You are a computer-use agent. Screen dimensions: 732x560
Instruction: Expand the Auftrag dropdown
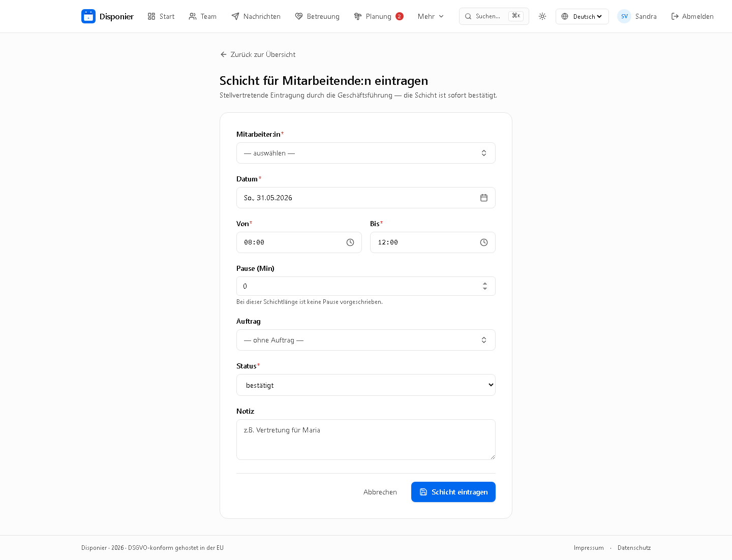pyautogui.click(x=366, y=340)
